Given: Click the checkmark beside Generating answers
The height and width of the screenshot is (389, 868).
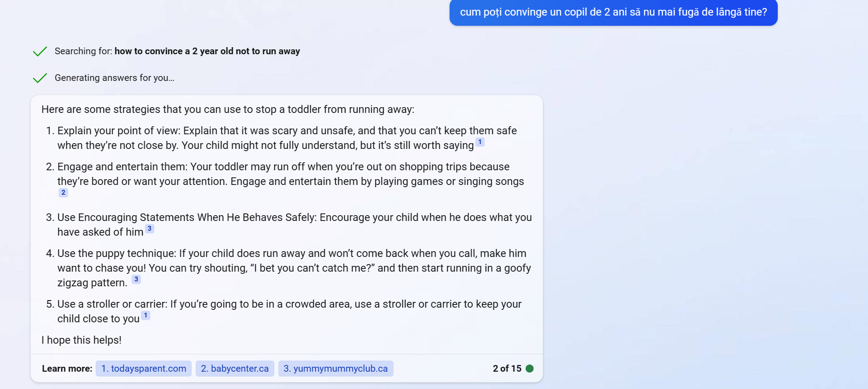Looking at the screenshot, I should pyautogui.click(x=40, y=78).
